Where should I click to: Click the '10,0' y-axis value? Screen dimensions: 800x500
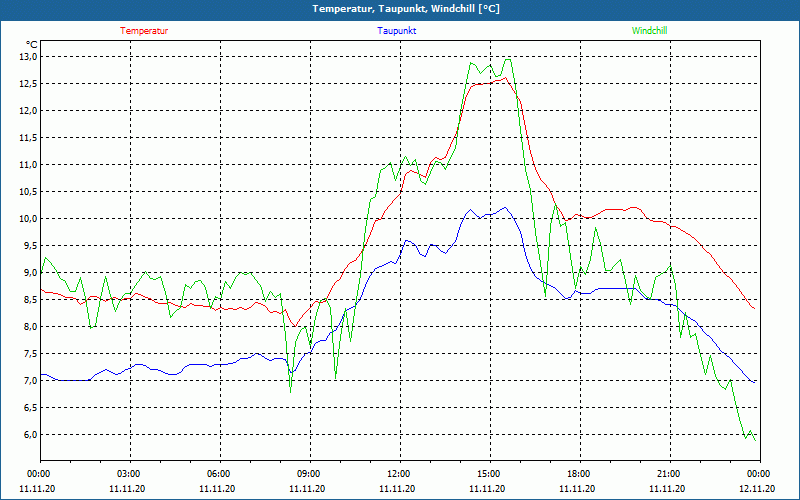tap(28, 219)
